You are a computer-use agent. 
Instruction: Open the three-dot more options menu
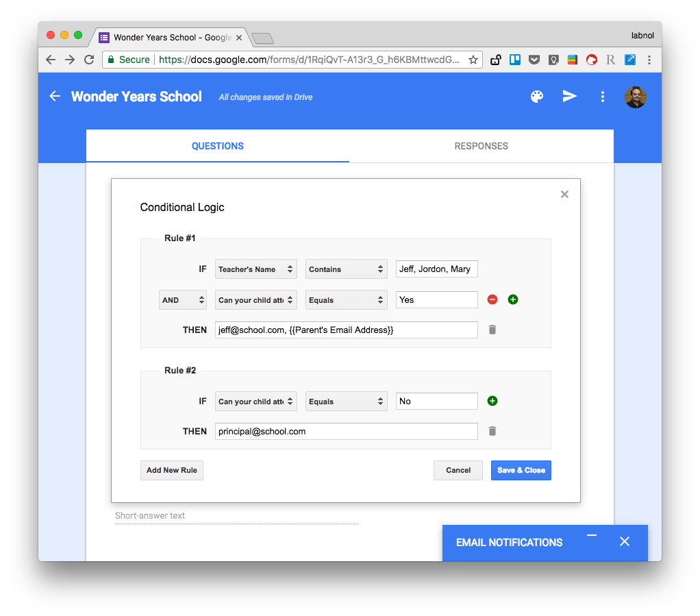(602, 97)
